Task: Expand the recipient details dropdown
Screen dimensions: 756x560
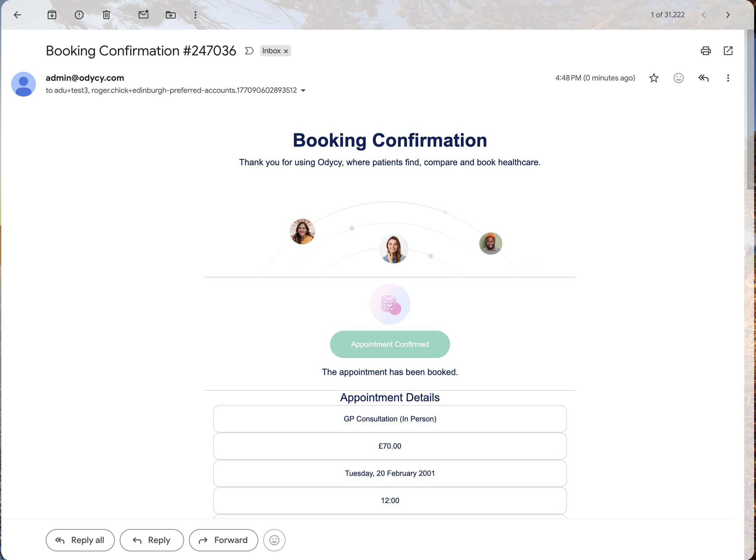Action: tap(303, 90)
